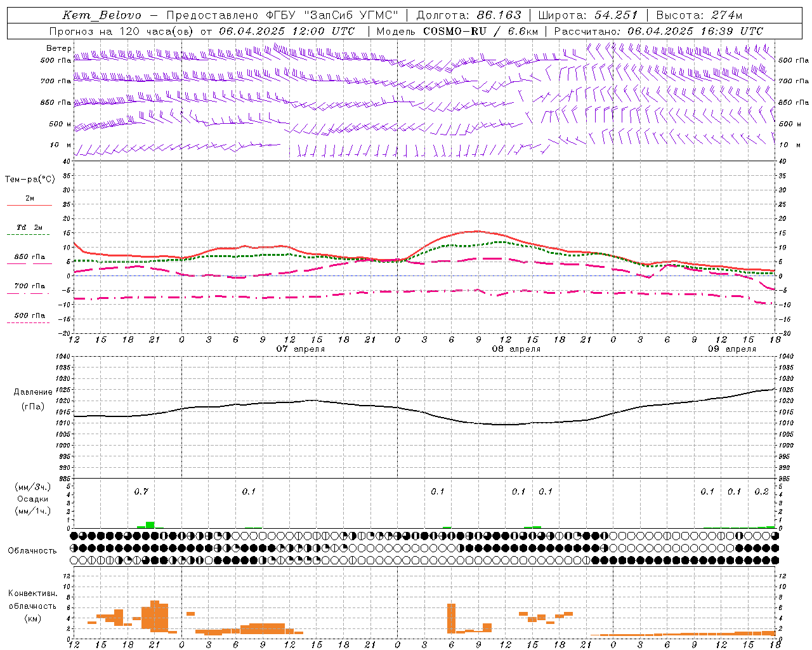
Task: Click the 0.7 precipitation amount value
Action: pos(141,491)
